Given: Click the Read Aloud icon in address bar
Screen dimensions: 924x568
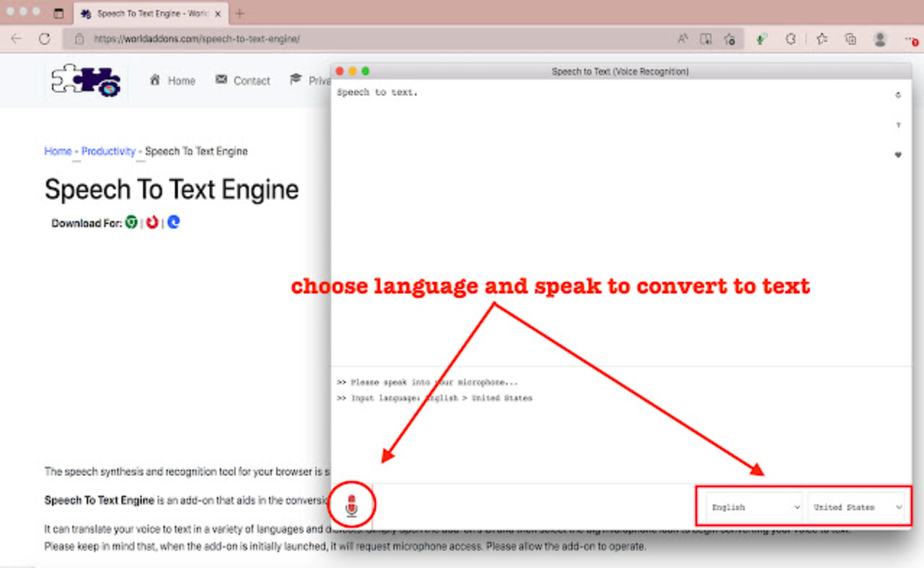Looking at the screenshot, I should tap(683, 39).
